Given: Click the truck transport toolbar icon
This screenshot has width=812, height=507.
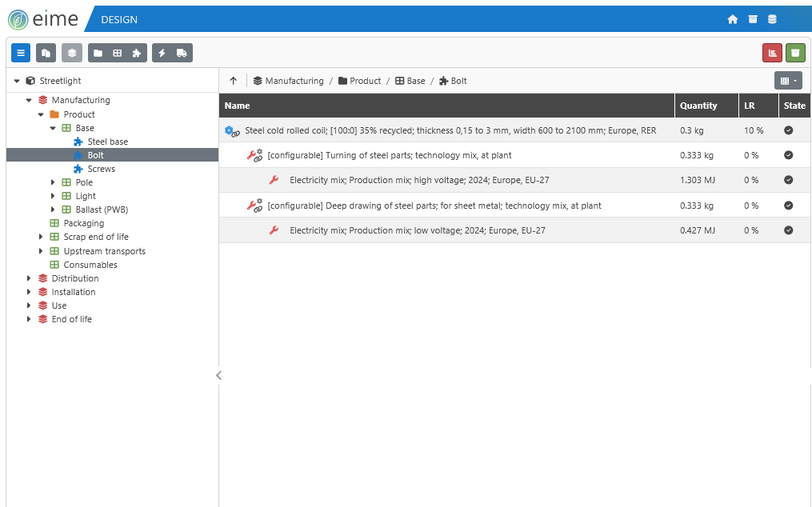Looking at the screenshot, I should (x=182, y=53).
